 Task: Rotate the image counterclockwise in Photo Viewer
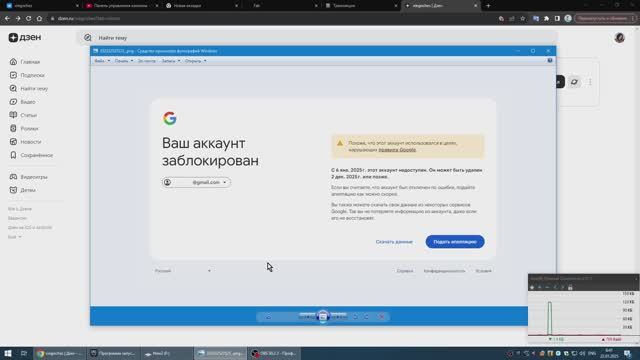pyautogui.click(x=355, y=317)
